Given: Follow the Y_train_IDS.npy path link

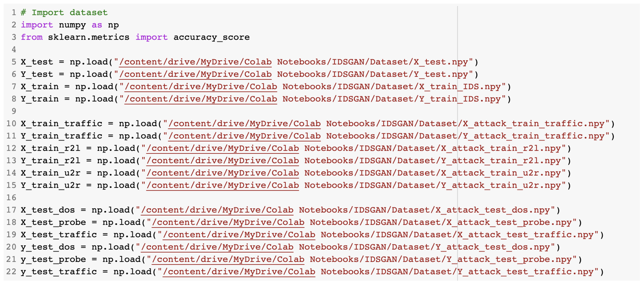Looking at the screenshot, I should (201, 99).
